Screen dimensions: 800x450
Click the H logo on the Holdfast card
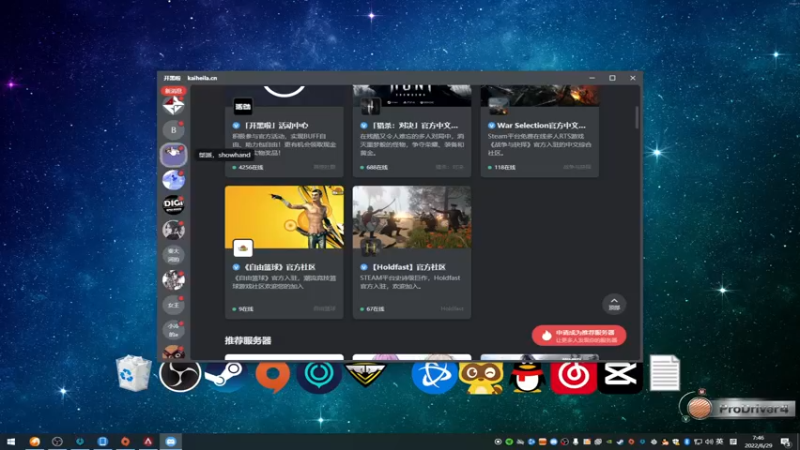[371, 248]
